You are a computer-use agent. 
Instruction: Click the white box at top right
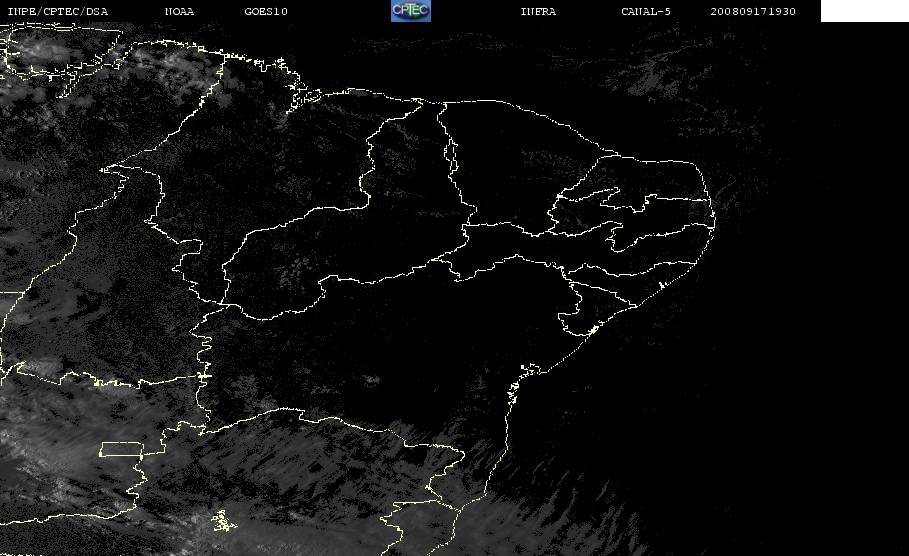864,10
